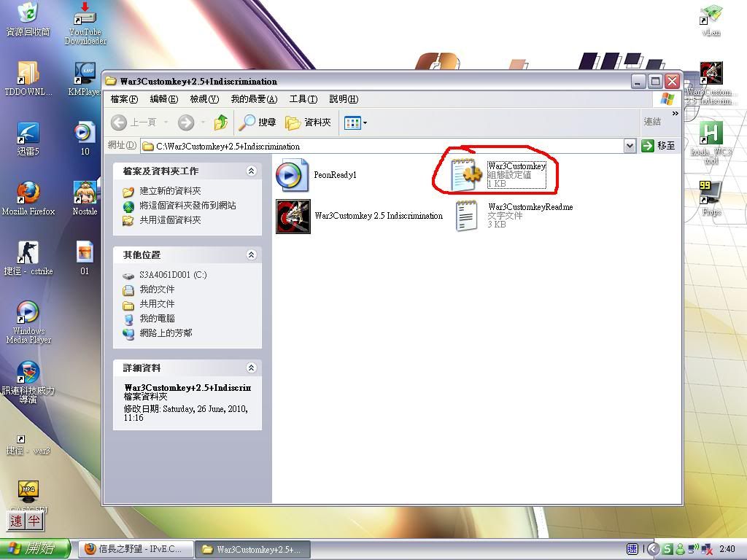Expand the address bar dropdown arrow
This screenshot has width=747, height=560.
(630, 146)
